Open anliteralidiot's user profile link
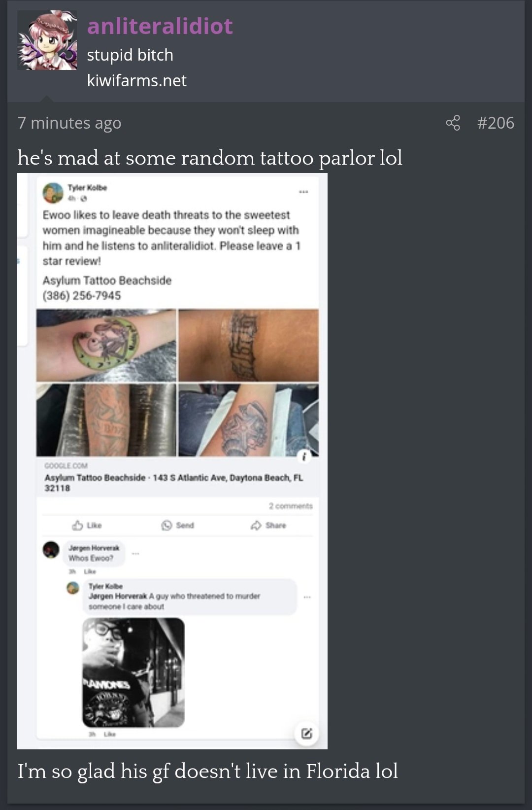 coord(160,26)
